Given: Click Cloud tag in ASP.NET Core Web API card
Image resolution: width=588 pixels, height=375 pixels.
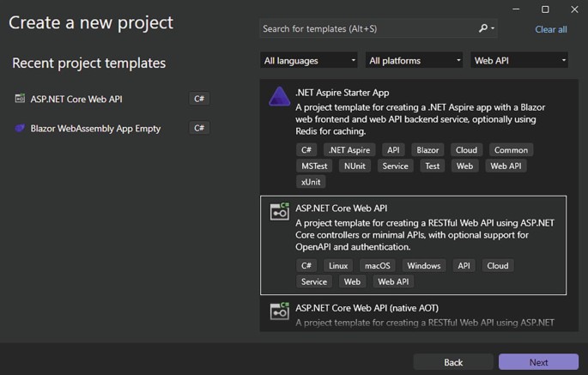Looking at the screenshot, I should click(498, 265).
